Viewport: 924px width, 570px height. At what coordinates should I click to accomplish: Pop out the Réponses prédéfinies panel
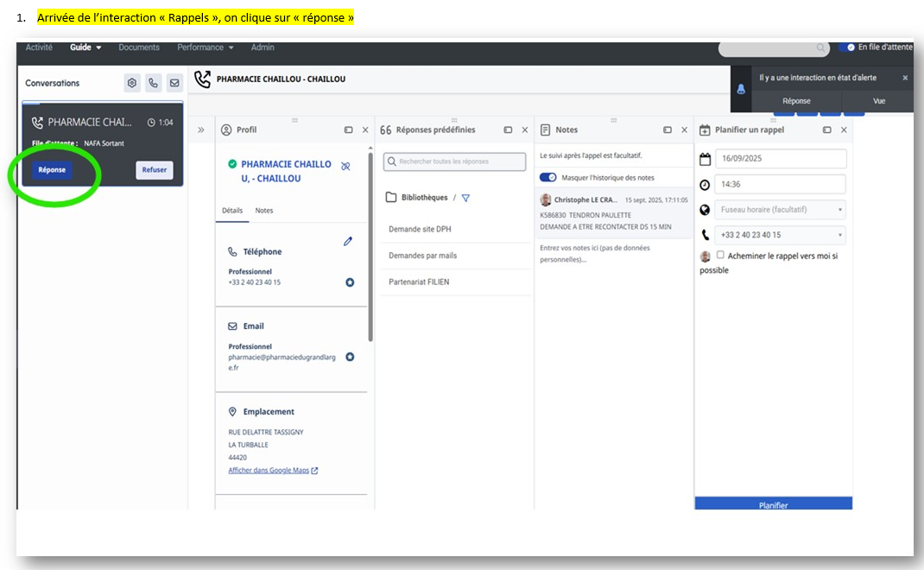(508, 130)
